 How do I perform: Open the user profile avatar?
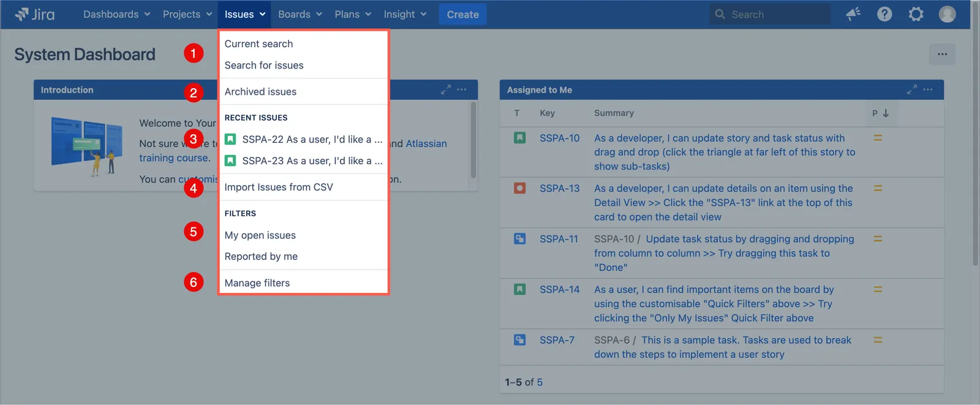click(x=947, y=14)
